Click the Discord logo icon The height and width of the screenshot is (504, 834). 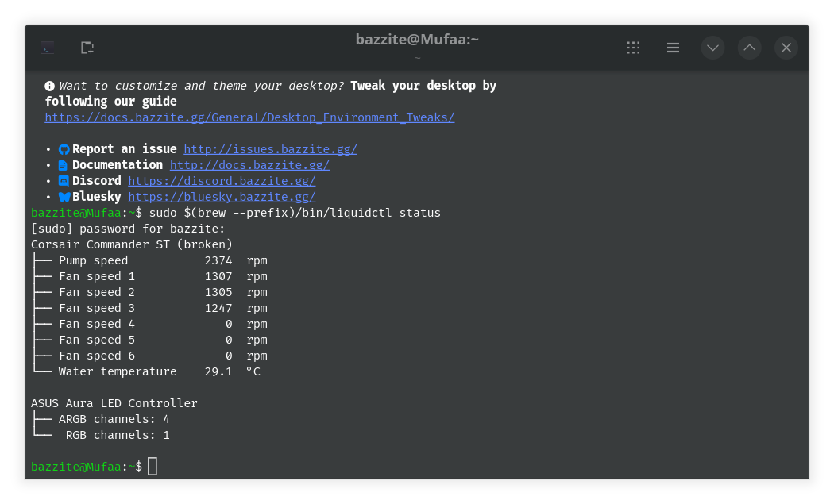point(64,181)
